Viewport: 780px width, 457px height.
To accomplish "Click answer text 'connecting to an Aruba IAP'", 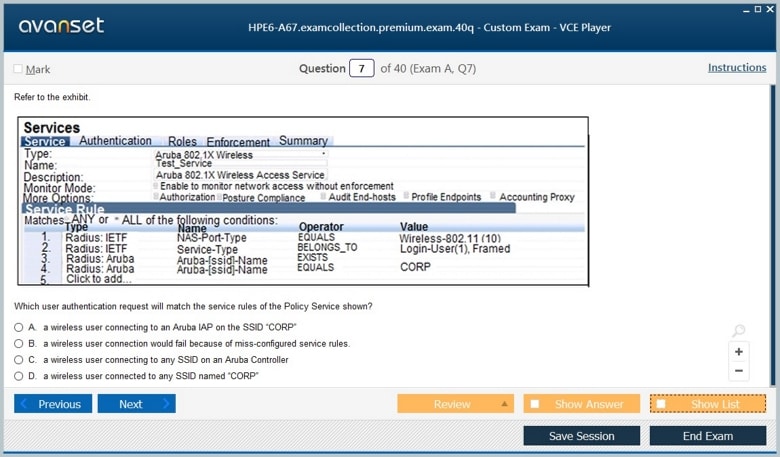I will point(170,327).
